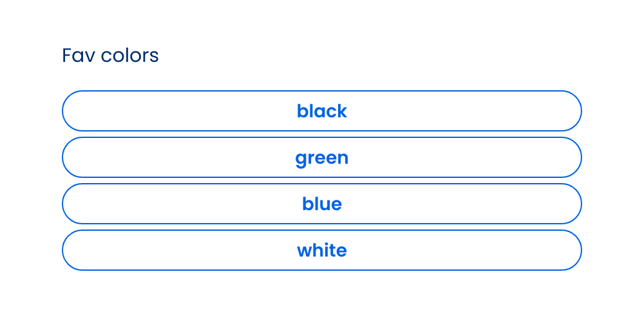Mark white under Fav colors
The image size is (644, 312).
click(321, 250)
